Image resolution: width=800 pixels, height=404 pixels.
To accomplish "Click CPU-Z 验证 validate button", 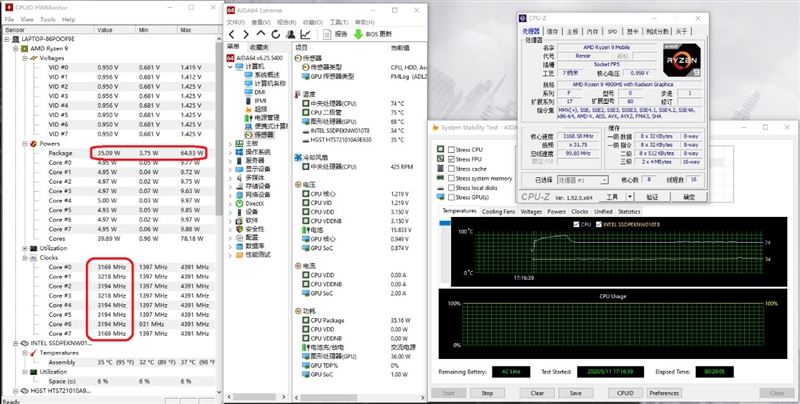I will point(652,197).
